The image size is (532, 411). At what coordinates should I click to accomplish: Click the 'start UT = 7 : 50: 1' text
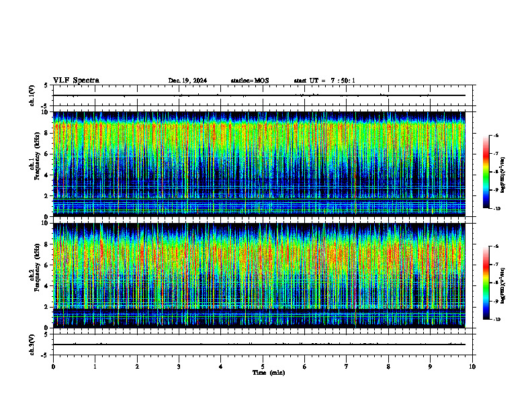point(324,81)
